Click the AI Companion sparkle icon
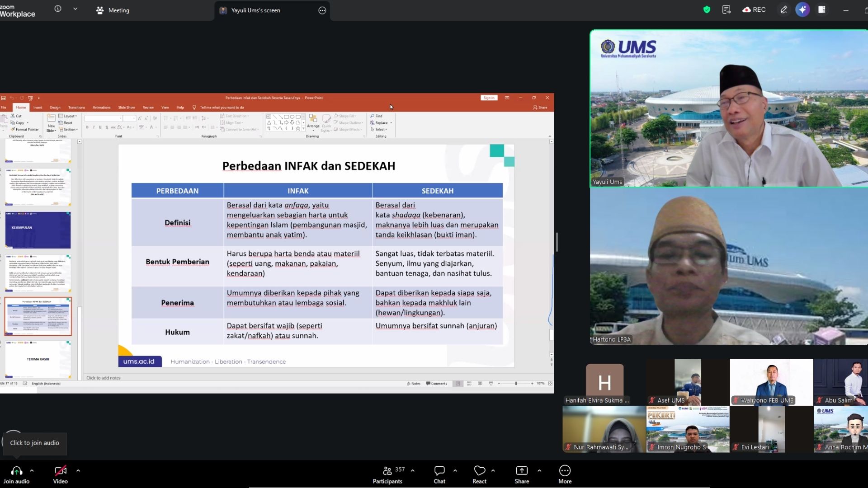Viewport: 868px width, 488px height. [802, 9]
